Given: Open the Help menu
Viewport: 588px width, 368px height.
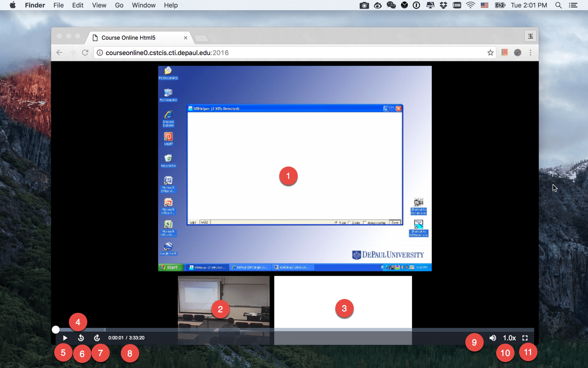Looking at the screenshot, I should click(171, 5).
